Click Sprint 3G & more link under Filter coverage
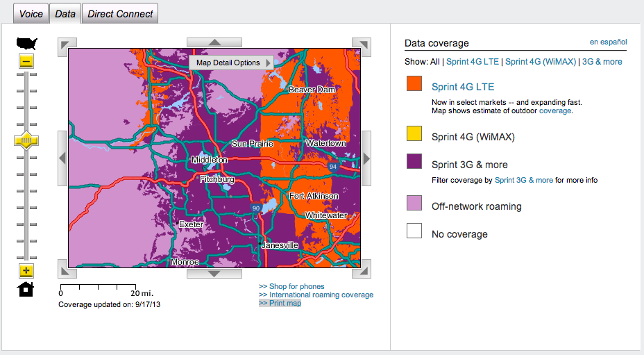Image resolution: width=644 pixels, height=355 pixels. [x=524, y=180]
